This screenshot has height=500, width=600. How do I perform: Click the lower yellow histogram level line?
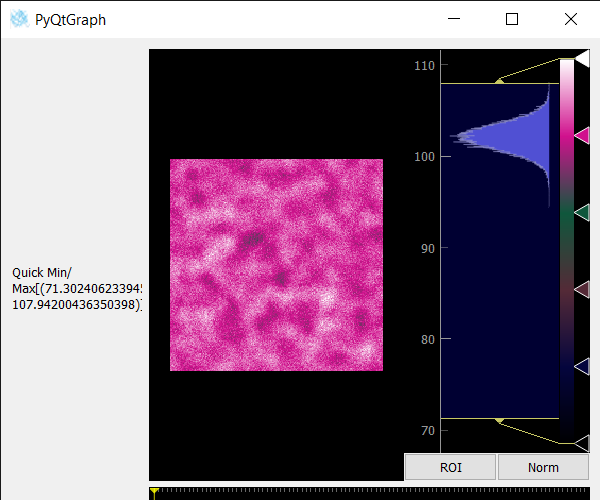point(500,419)
